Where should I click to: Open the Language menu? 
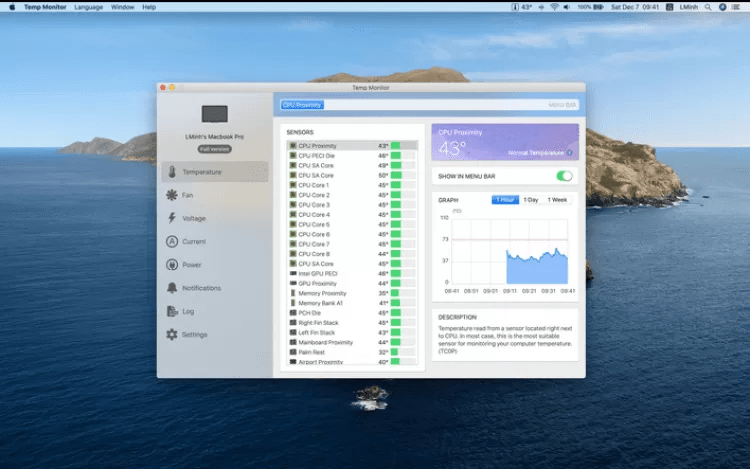88,7
